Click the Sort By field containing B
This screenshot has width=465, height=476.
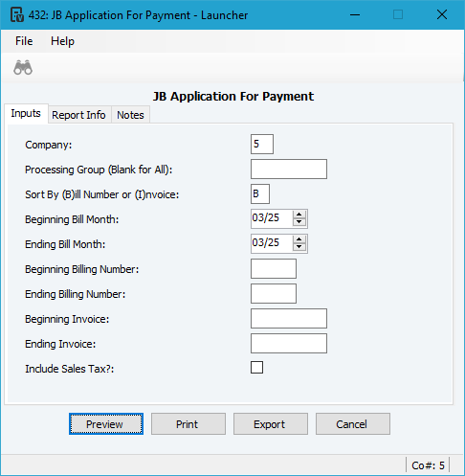260,193
